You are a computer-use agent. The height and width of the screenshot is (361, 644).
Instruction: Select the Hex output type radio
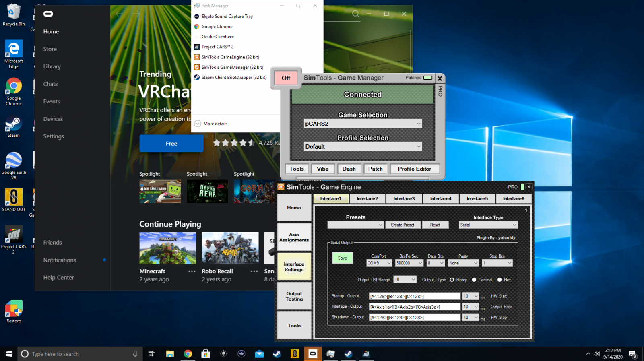pos(500,280)
